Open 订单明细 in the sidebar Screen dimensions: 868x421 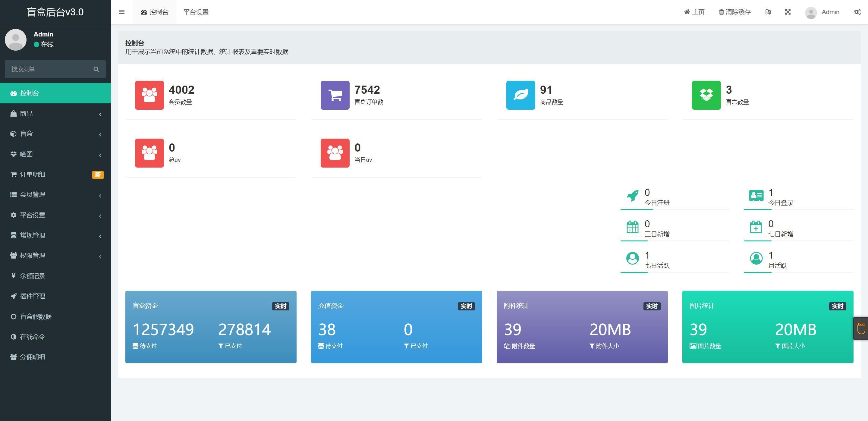(33, 174)
